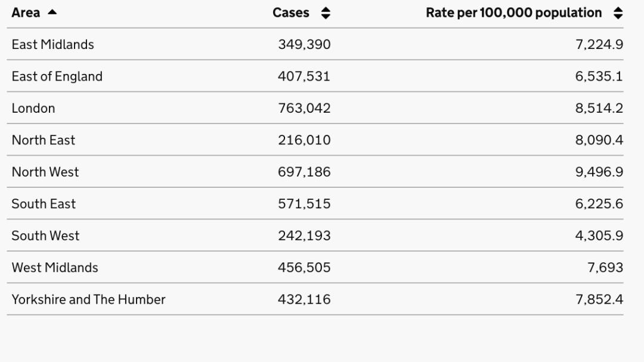This screenshot has height=362, width=644.
Task: Select the West Midlands row label
Action: pos(55,267)
